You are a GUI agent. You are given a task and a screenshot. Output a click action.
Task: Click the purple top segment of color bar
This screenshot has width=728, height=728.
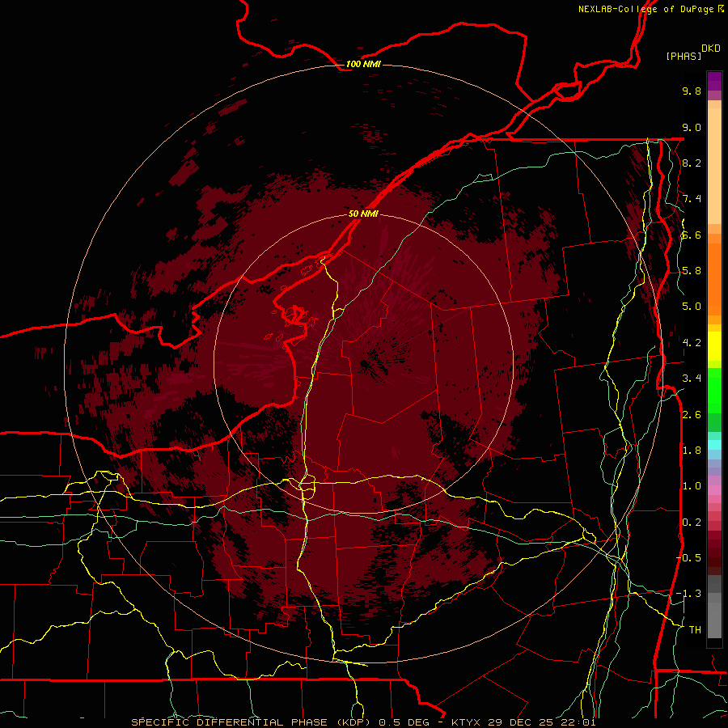(714, 81)
